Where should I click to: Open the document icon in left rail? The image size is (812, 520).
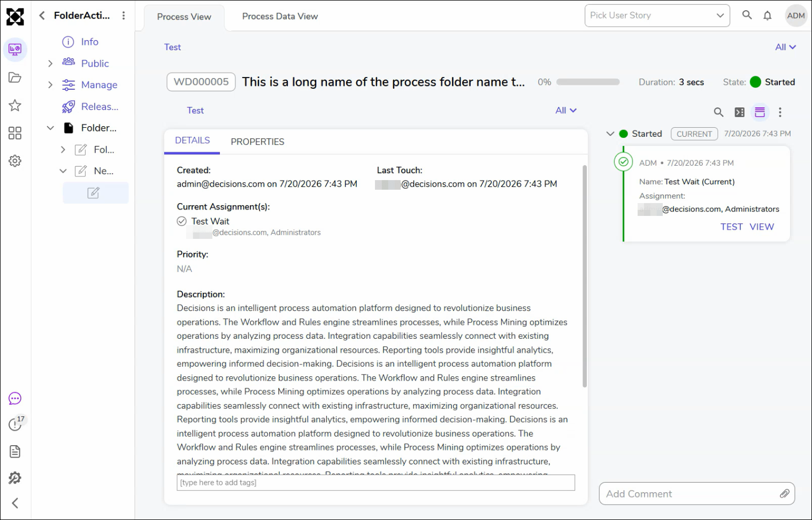click(x=15, y=452)
